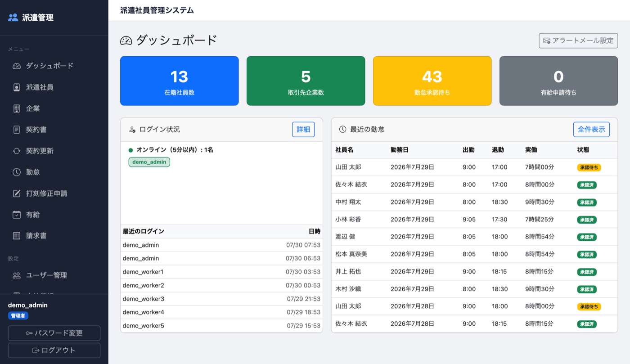
Task: Click demo_worker1 in recent logins
Action: (143, 272)
